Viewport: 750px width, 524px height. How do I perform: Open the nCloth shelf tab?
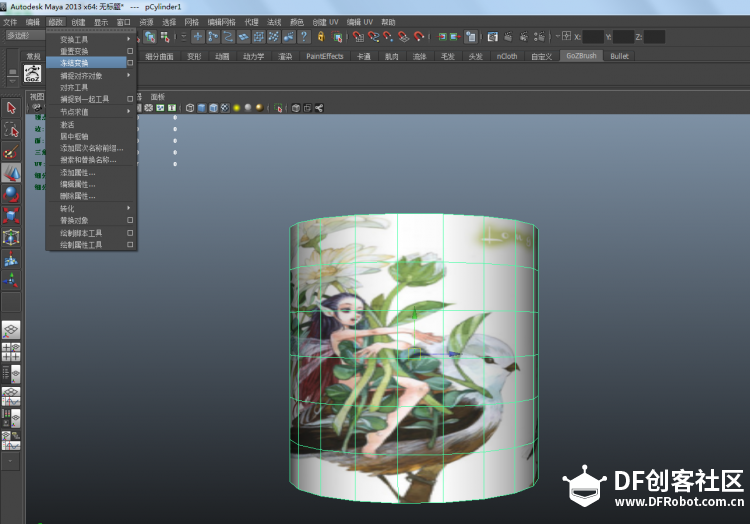(507, 56)
